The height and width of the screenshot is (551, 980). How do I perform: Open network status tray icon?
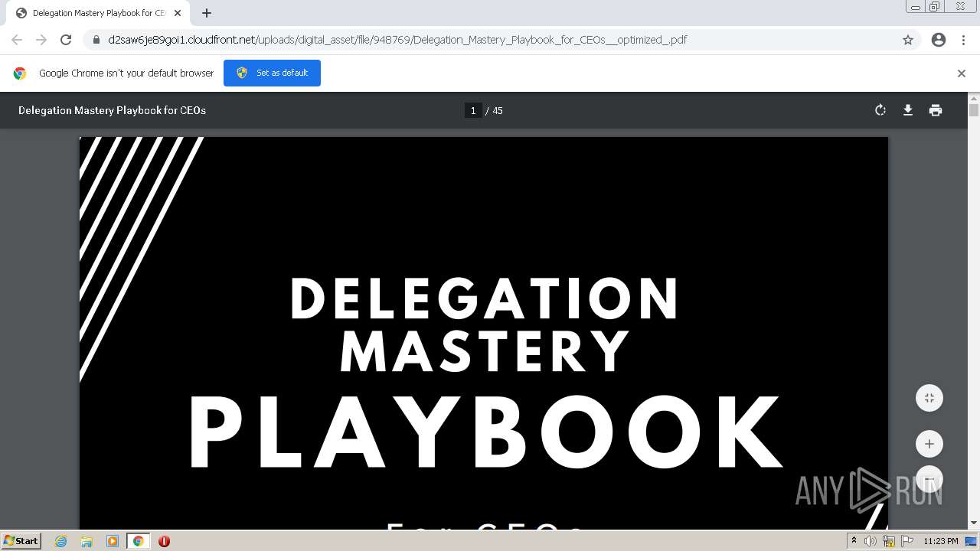point(889,541)
